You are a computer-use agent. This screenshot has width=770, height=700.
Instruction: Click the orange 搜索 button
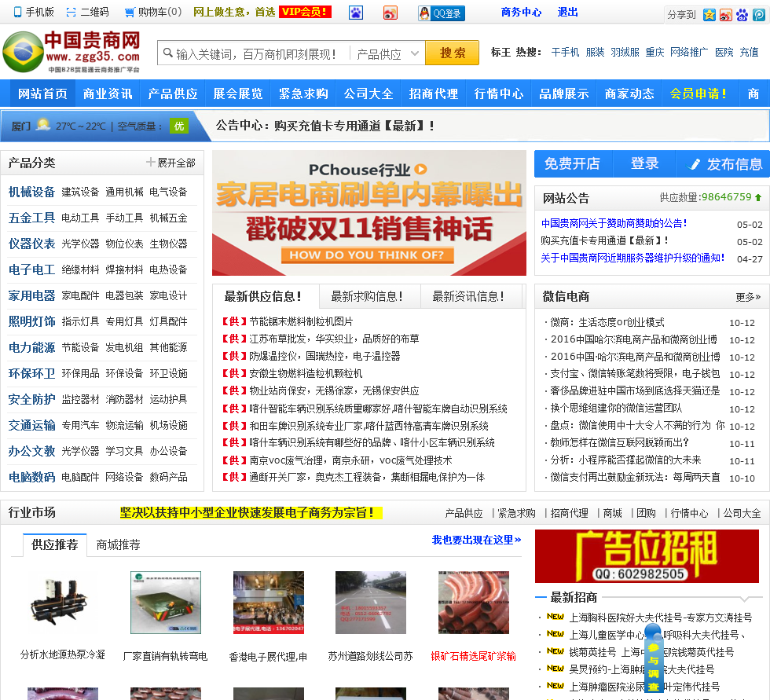tap(452, 53)
